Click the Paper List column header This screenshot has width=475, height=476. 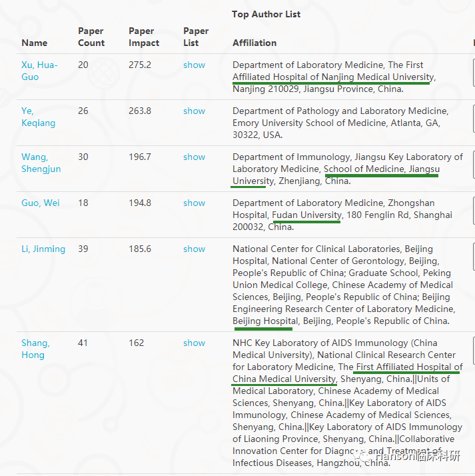196,37
